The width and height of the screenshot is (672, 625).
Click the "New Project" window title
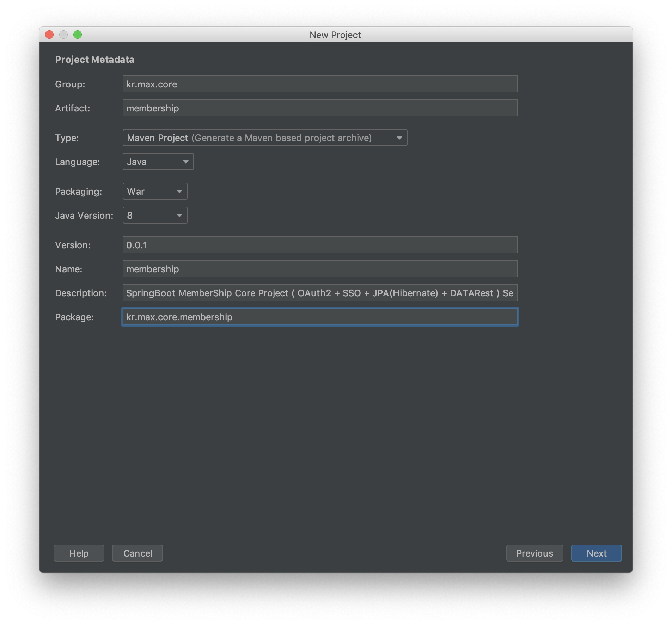pyautogui.click(x=335, y=35)
